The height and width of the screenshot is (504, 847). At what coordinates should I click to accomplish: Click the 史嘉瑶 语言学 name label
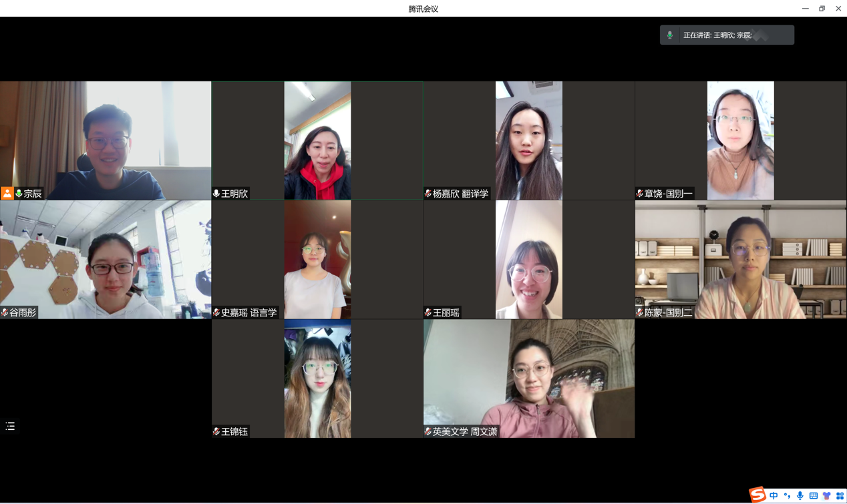pos(248,312)
